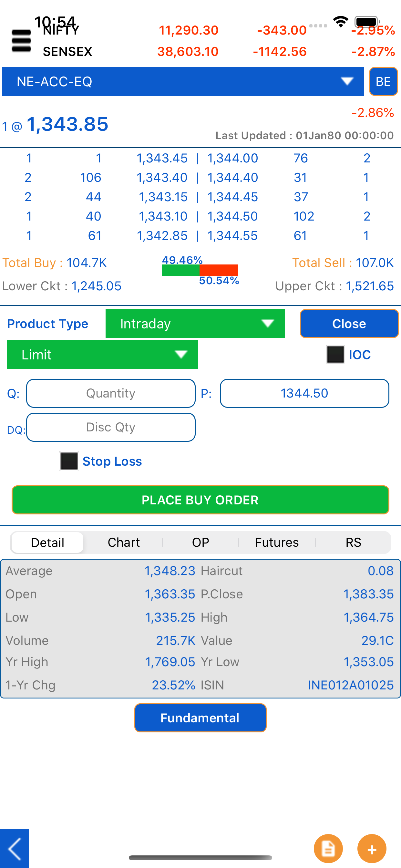The width and height of the screenshot is (401, 868).
Task: Tap ISIN code INE012A01025
Action: [351, 685]
